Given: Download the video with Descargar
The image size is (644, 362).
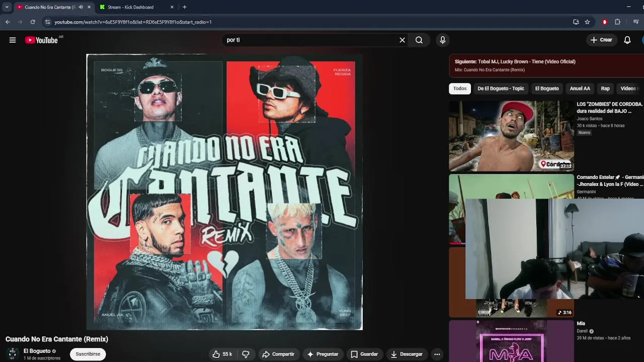Looking at the screenshot, I should tap(407, 354).
